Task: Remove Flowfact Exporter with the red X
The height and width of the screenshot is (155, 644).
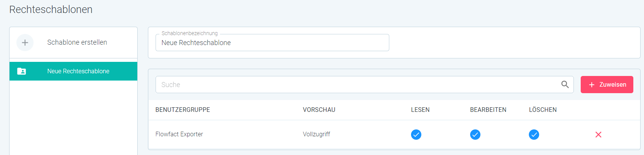Action: point(598,134)
